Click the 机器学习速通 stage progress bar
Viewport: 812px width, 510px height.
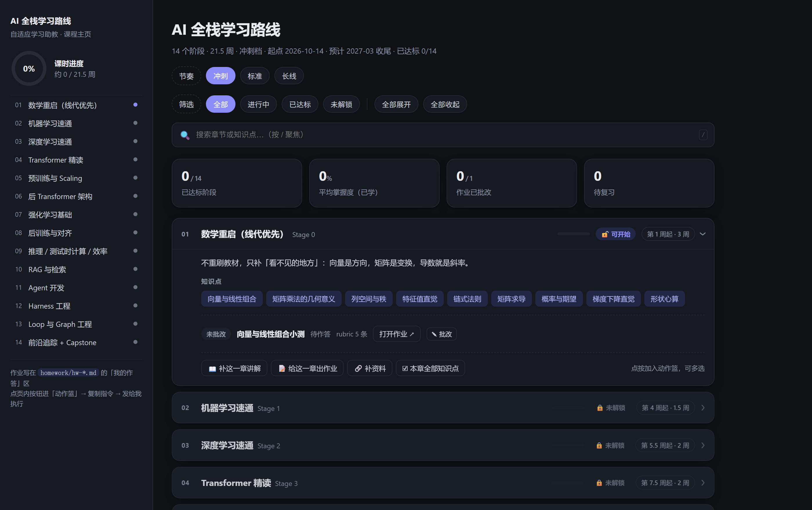pos(568,408)
